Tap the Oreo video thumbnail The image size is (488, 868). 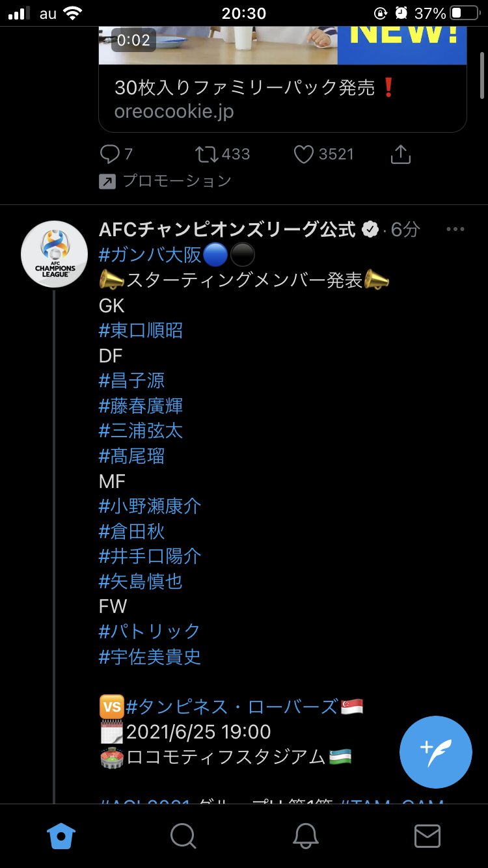click(x=217, y=46)
